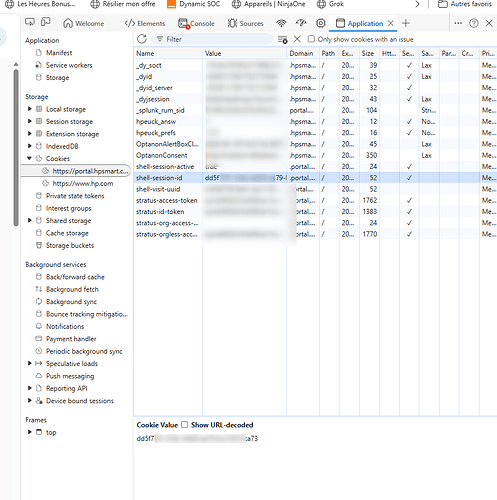Switch to the Console tab
The height and width of the screenshot is (500, 497).
pyautogui.click(x=197, y=23)
